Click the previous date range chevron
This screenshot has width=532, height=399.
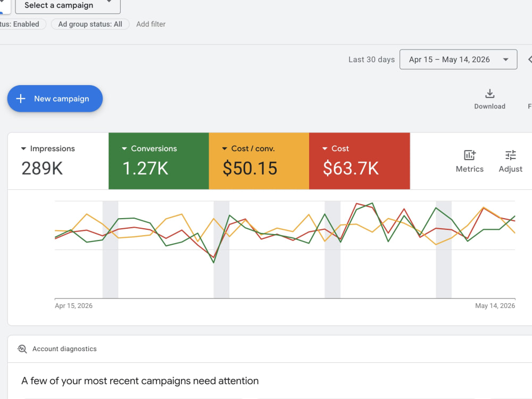pyautogui.click(x=530, y=60)
